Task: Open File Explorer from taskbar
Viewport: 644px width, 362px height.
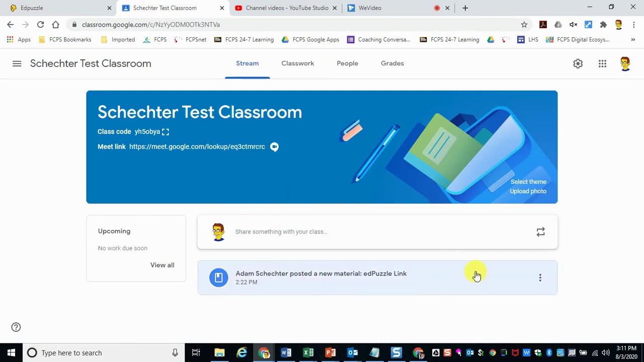Action: point(219,353)
